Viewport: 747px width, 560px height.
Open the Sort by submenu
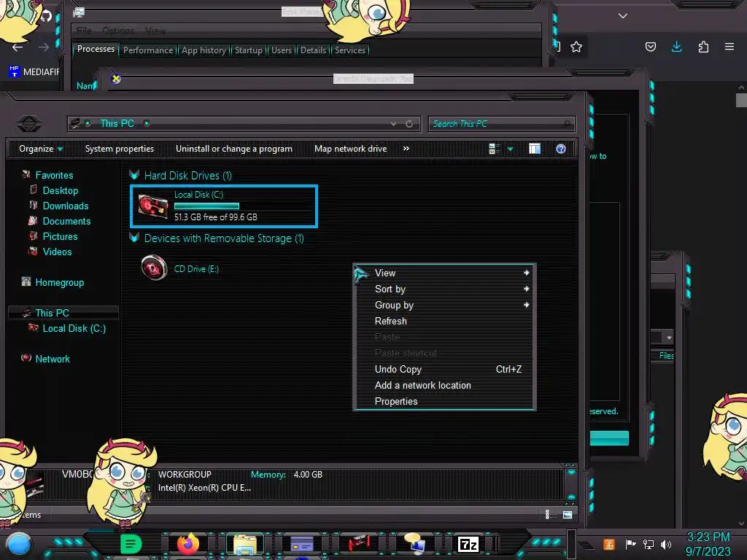tap(444, 289)
